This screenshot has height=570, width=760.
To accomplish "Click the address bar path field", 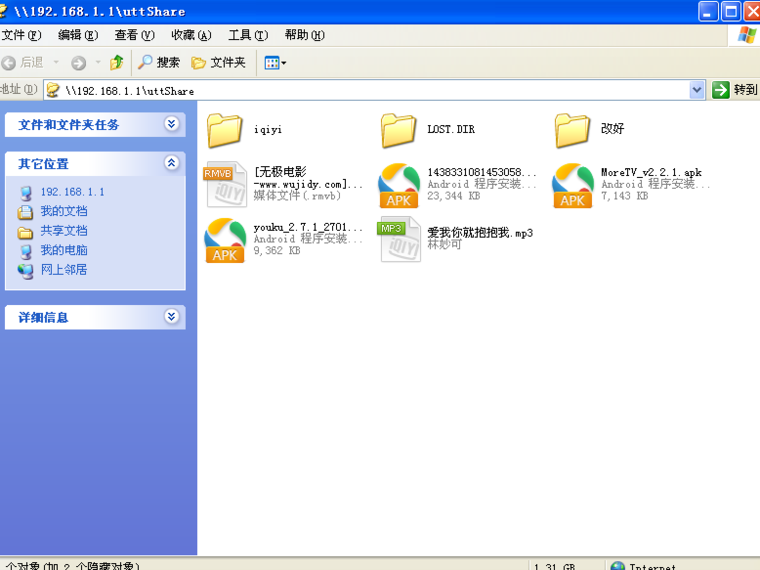I will (x=380, y=90).
